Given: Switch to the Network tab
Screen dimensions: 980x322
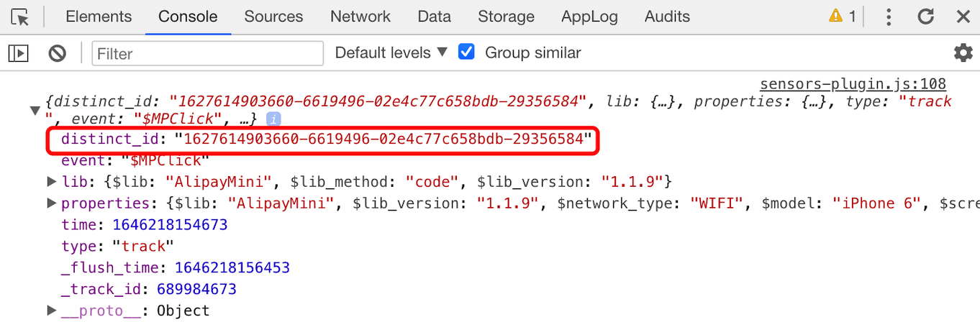Looking at the screenshot, I should 360,17.
